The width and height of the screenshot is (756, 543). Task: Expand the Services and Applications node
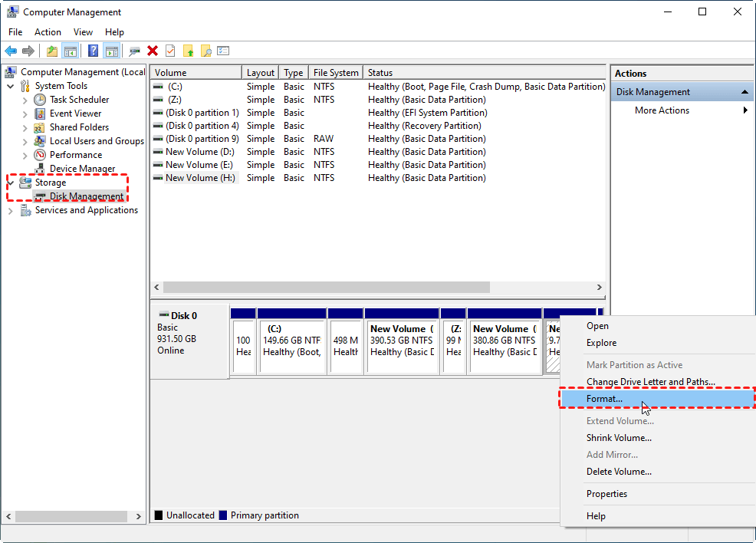[12, 209]
